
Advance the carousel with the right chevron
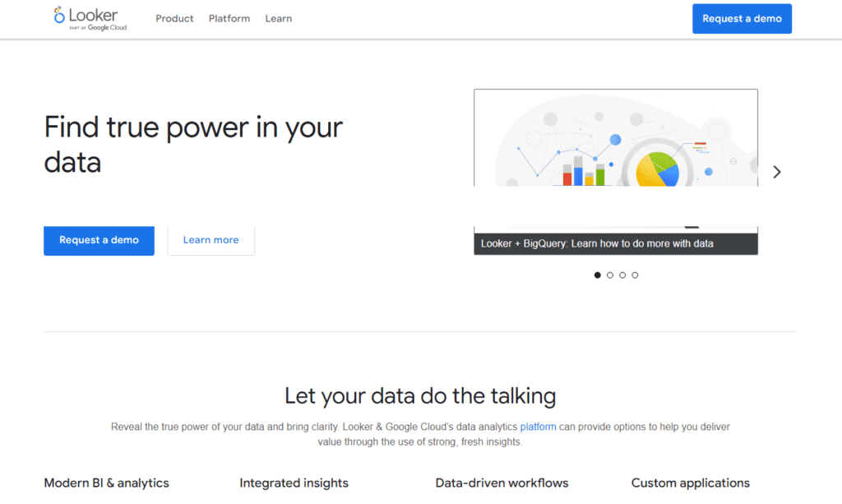(776, 172)
